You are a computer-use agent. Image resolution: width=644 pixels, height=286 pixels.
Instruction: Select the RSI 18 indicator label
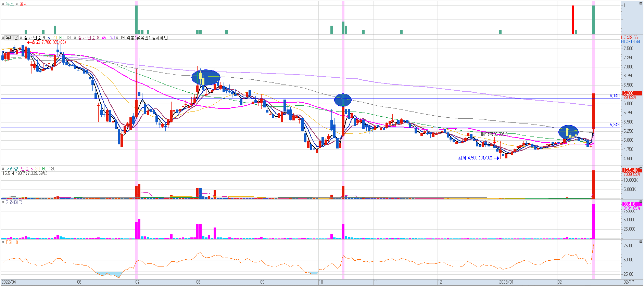[x=12, y=242]
